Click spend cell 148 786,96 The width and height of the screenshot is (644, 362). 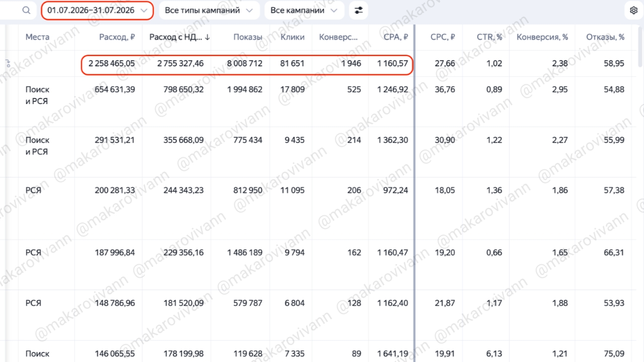click(115, 304)
